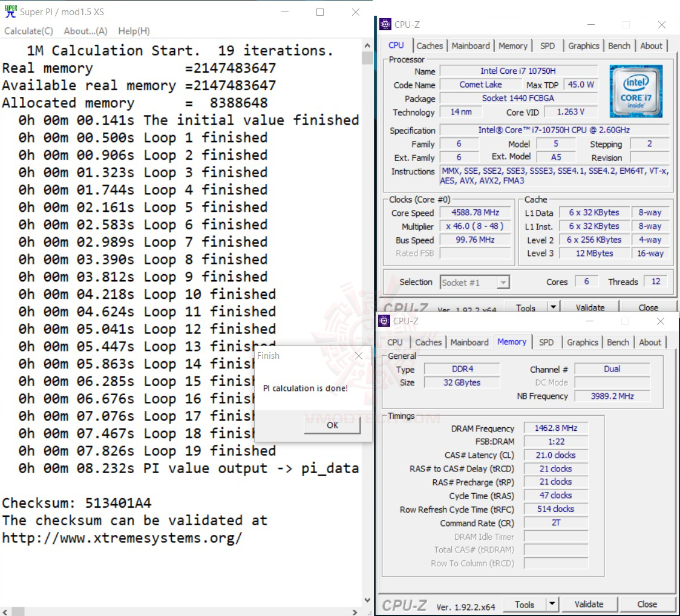The image size is (680, 616).
Task: Maximize the Super PI window
Action: click(x=320, y=12)
